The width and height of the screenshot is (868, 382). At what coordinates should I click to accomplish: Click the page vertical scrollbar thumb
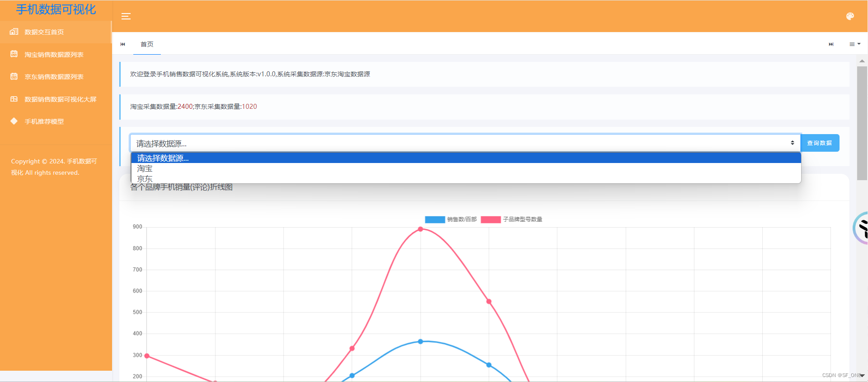(862, 123)
